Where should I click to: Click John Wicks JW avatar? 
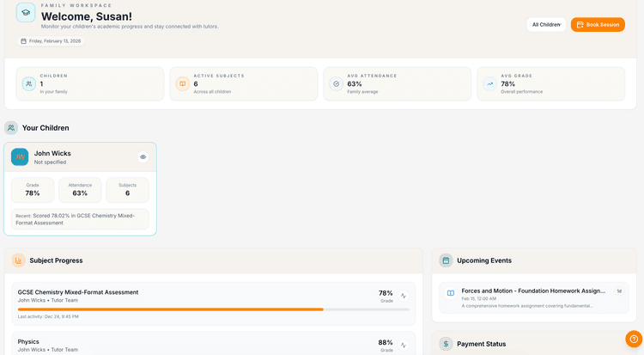tap(20, 157)
